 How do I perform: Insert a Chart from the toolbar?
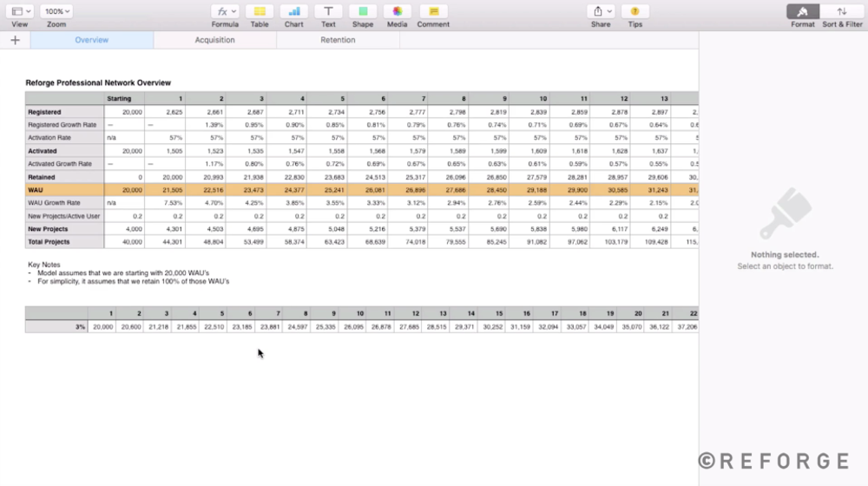point(294,11)
